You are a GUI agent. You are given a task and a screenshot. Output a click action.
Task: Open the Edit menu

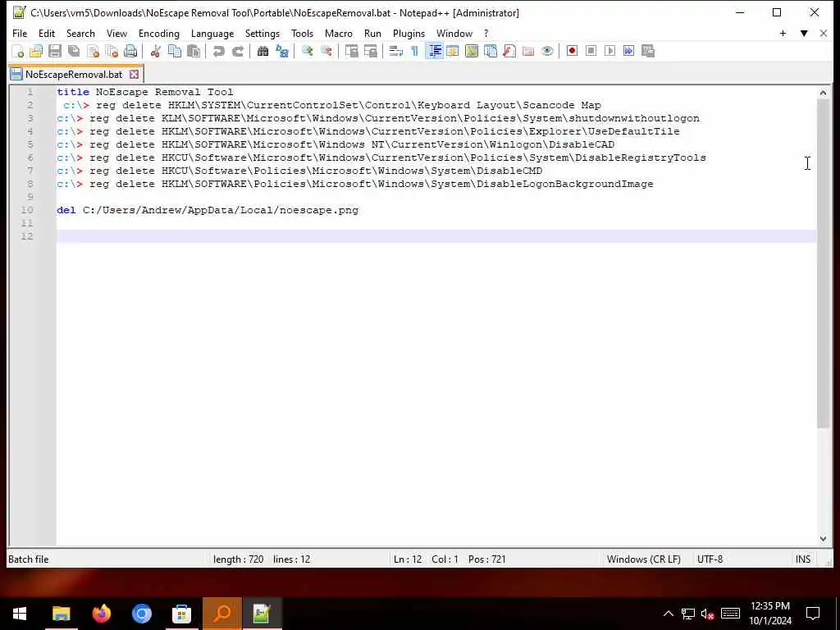pos(47,33)
